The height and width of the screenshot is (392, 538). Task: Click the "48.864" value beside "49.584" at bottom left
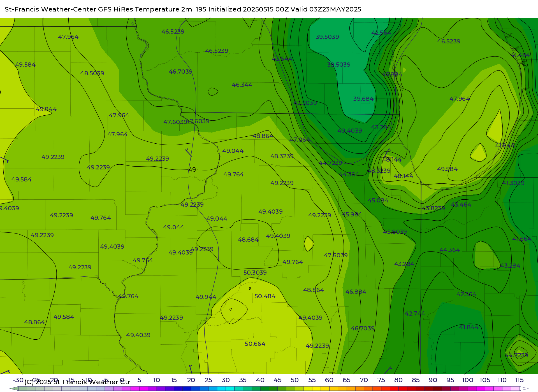(34, 322)
